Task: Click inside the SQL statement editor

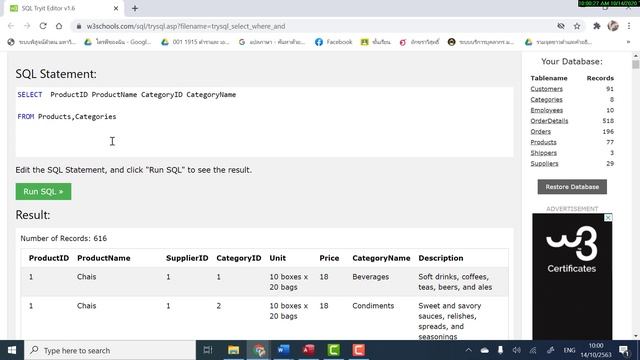Action: (264, 122)
